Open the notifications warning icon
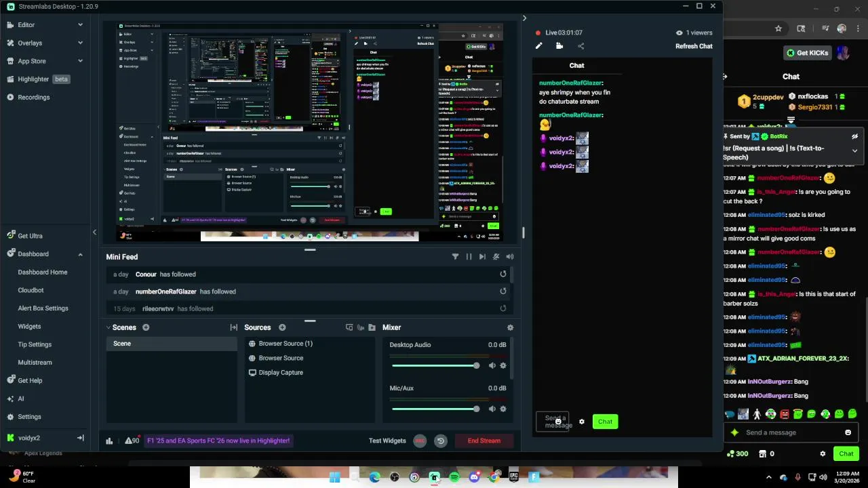The height and width of the screenshot is (488, 868). coord(132,441)
